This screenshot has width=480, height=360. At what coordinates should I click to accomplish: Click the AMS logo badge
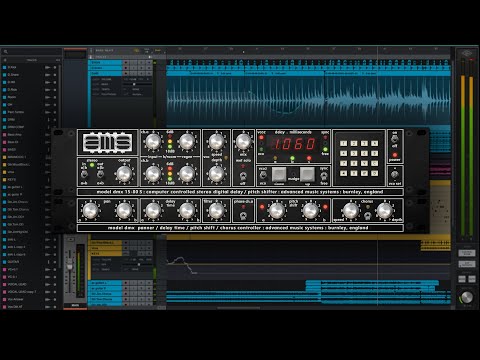tap(108, 143)
